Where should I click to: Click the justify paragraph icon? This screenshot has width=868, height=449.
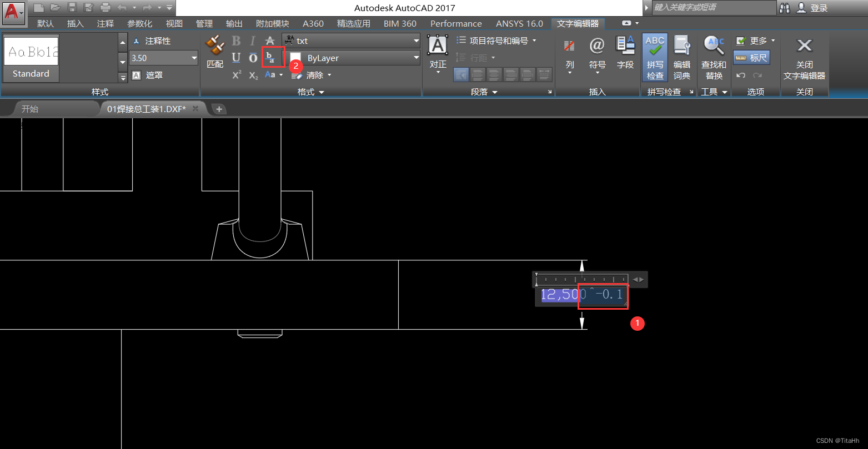(528, 74)
